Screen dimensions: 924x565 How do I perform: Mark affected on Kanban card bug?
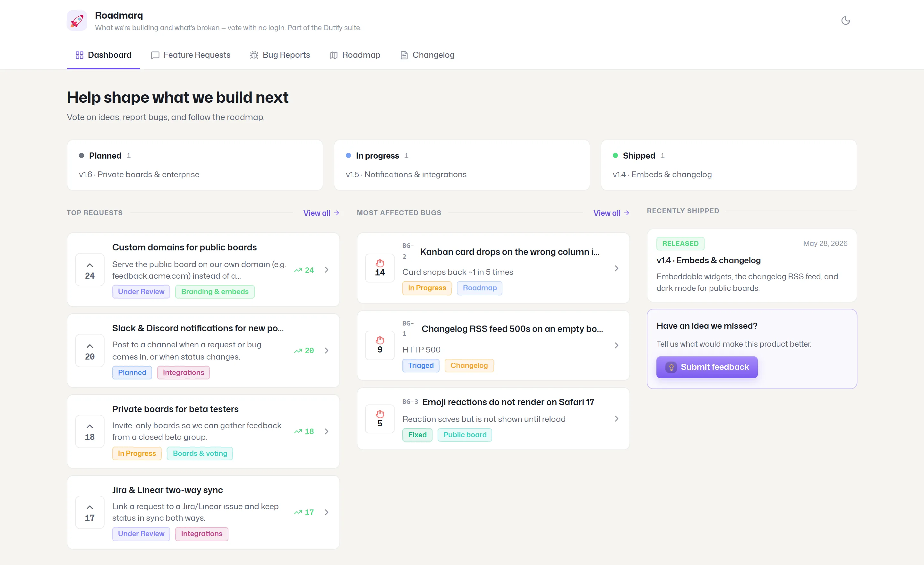click(380, 268)
